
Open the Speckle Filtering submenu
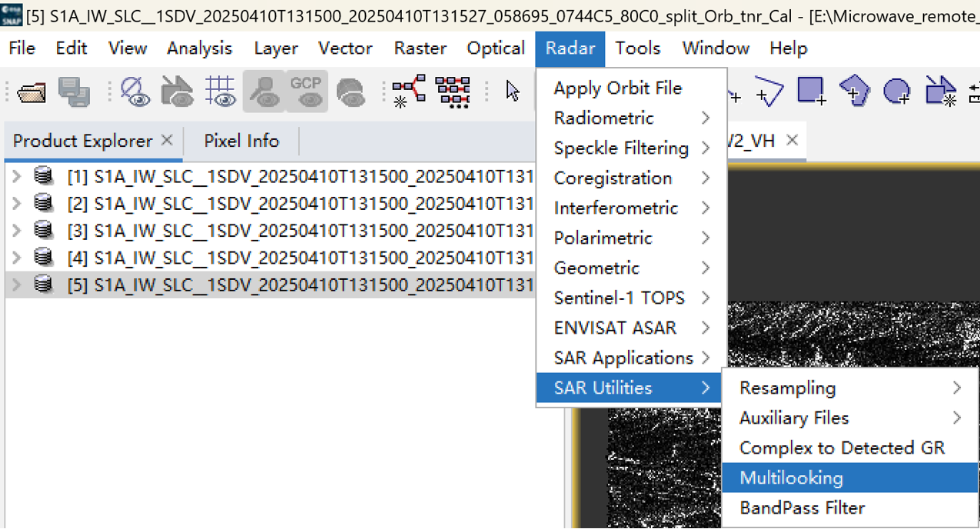coord(631,148)
